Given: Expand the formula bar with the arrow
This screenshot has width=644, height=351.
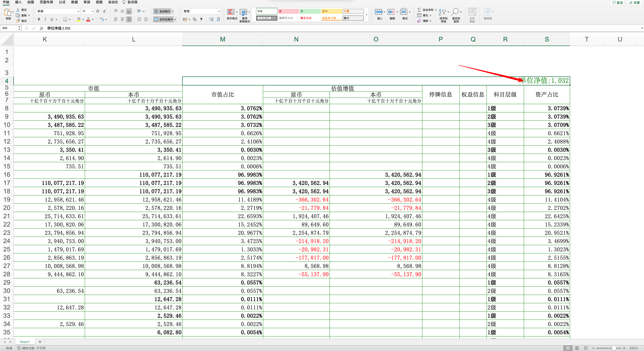Looking at the screenshot, I should (x=642, y=28).
